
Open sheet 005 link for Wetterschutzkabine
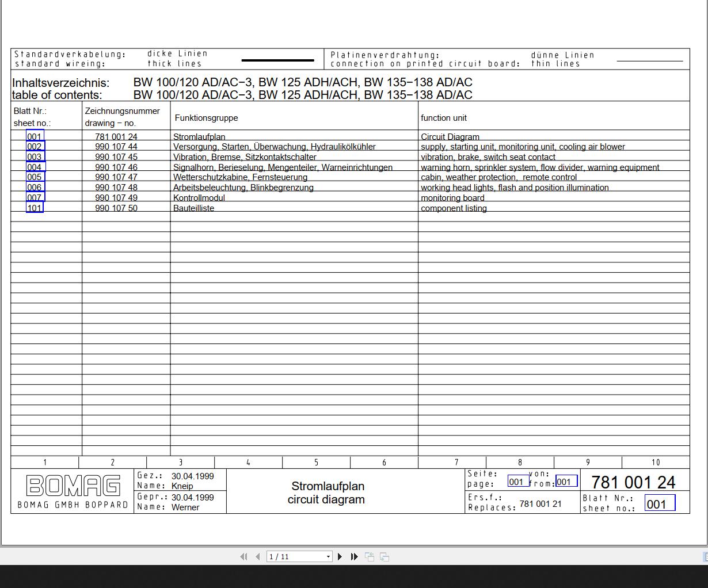(35, 177)
